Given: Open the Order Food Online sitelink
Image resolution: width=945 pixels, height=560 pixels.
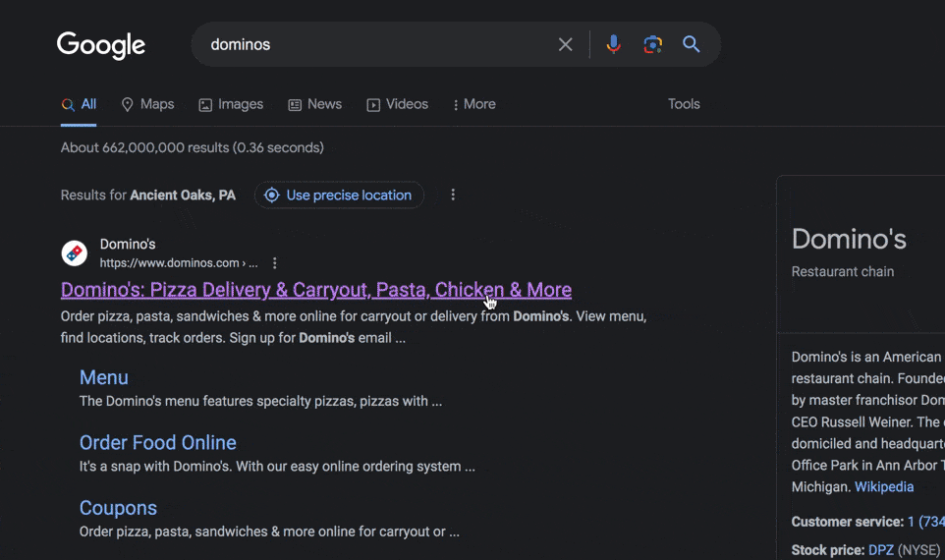Looking at the screenshot, I should (158, 442).
